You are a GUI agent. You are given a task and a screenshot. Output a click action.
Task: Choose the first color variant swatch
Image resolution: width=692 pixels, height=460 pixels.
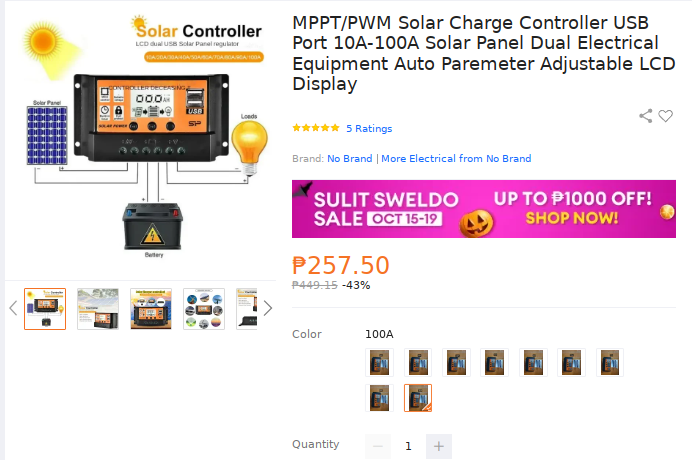[379, 362]
